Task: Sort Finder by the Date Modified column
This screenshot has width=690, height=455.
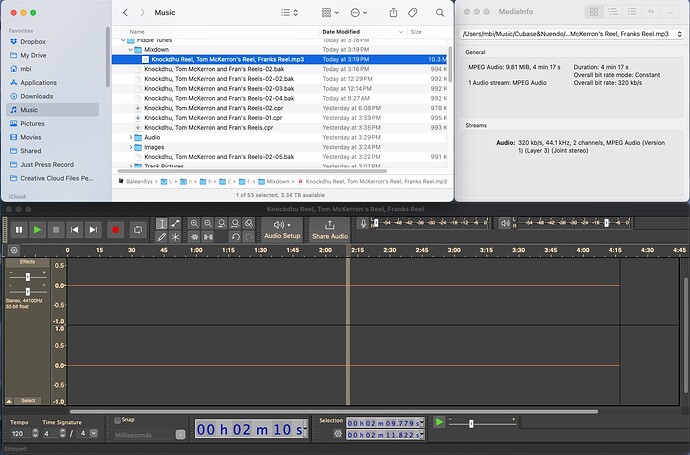Action: pyautogui.click(x=362, y=32)
